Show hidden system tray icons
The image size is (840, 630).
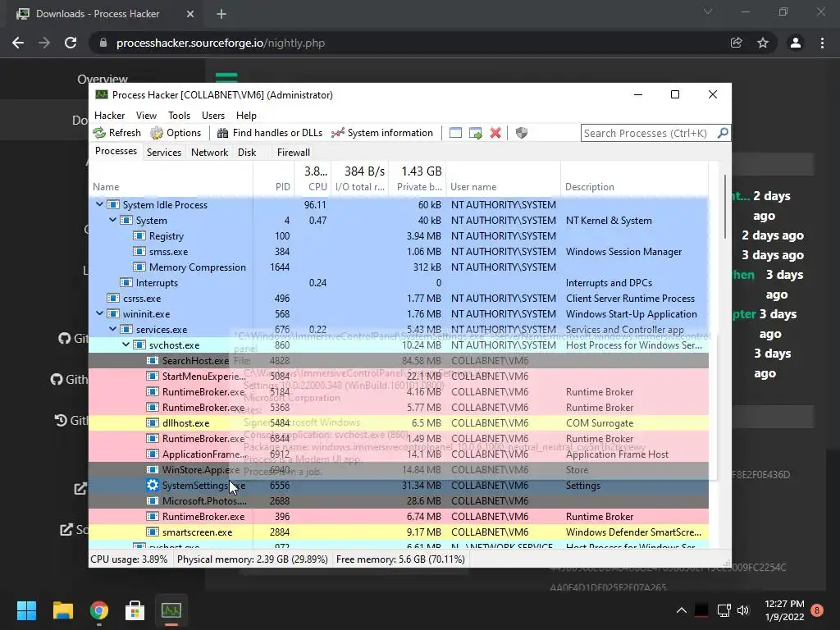(x=682, y=610)
